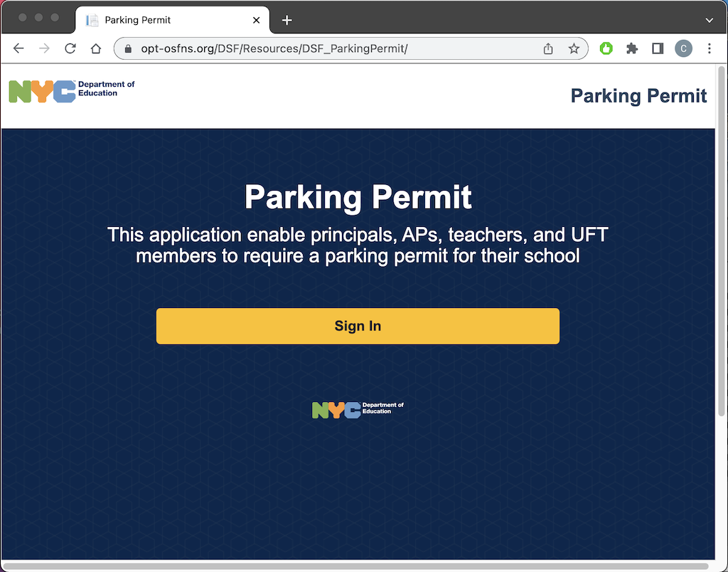The width and height of the screenshot is (728, 572).
Task: Go to browser home page icon
Action: [x=96, y=48]
